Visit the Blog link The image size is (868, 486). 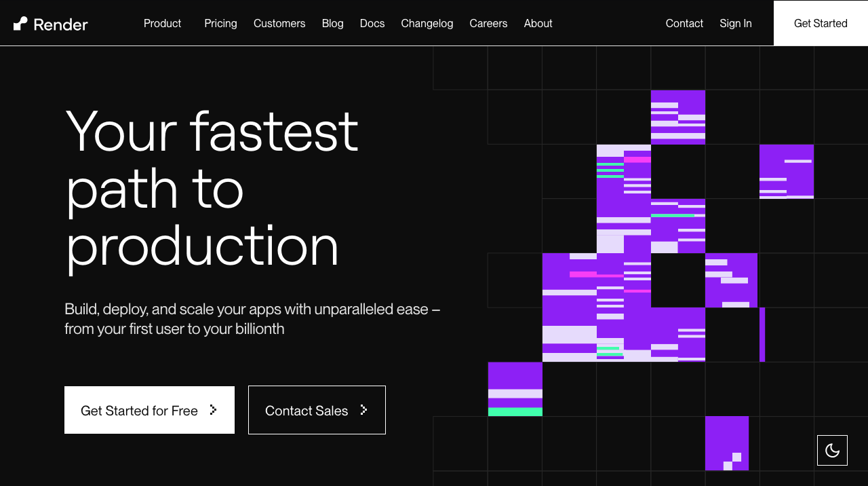(x=332, y=23)
